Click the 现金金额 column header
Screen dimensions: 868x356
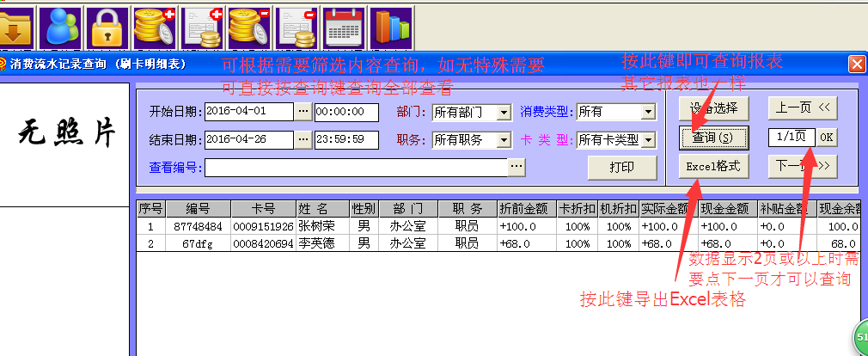click(x=728, y=209)
